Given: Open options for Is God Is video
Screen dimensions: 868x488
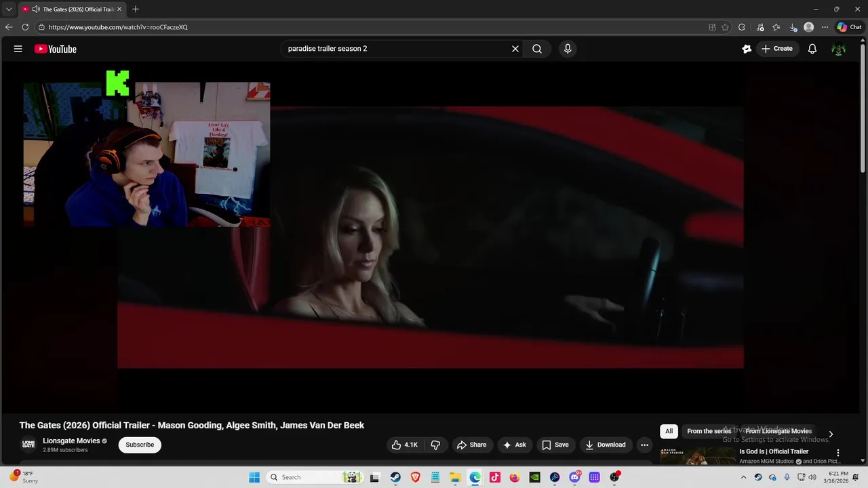Looking at the screenshot, I should click(x=837, y=453).
